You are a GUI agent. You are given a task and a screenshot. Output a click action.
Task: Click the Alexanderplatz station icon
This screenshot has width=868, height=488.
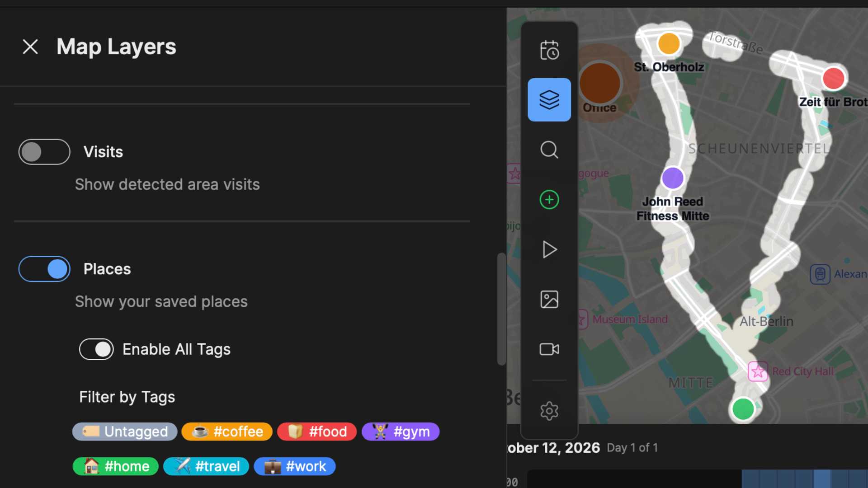point(820,274)
